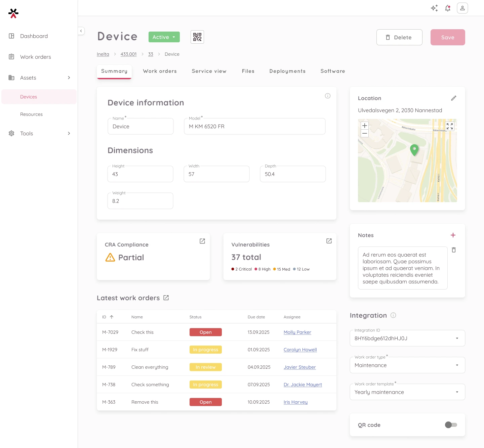Click the Save button
The height and width of the screenshot is (448, 484).
click(448, 37)
